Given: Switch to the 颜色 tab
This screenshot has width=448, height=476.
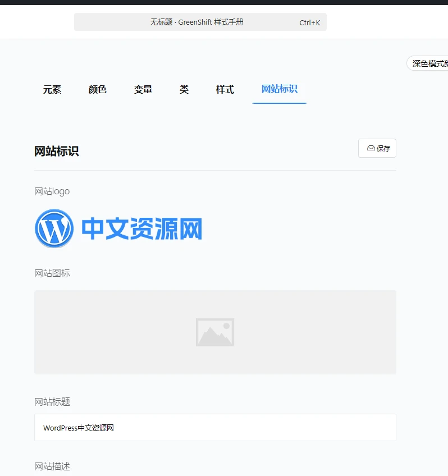Looking at the screenshot, I should 98,89.
